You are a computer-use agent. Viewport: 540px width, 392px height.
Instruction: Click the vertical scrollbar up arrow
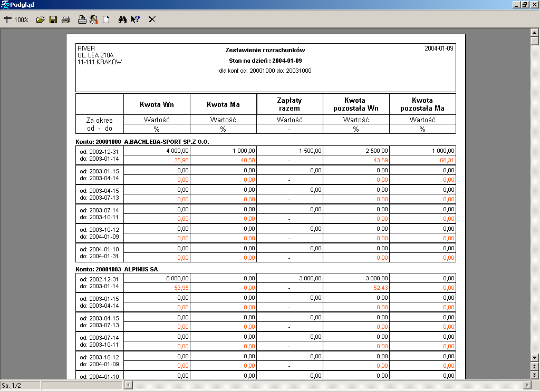pos(534,33)
